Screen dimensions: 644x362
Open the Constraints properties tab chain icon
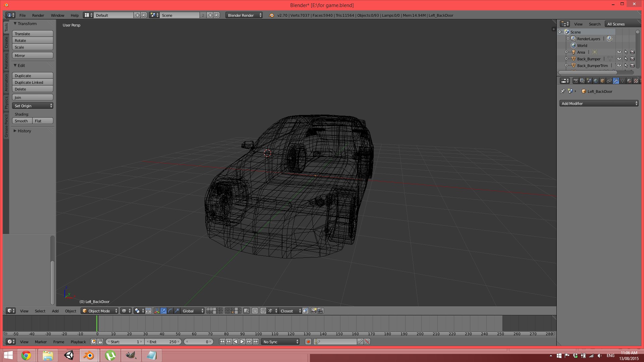[609, 81]
